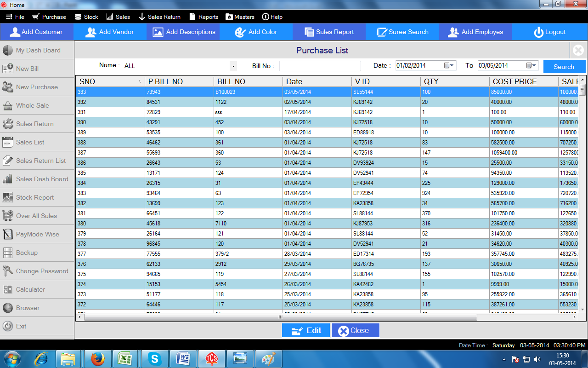Viewport: 588px width, 368px height.
Task: Click Add Vendor toolbar button
Action: (110, 32)
